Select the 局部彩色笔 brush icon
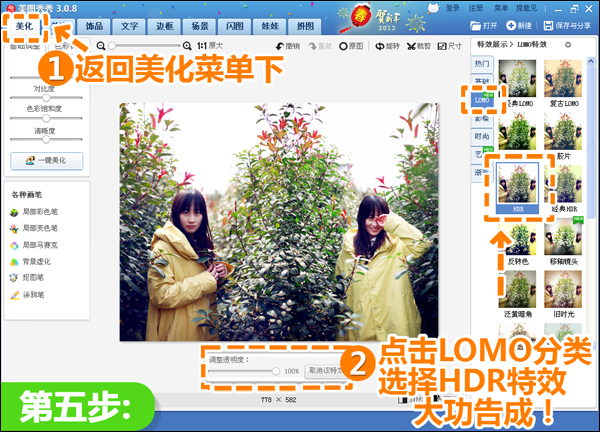The height and width of the screenshot is (432, 600). 14,212
